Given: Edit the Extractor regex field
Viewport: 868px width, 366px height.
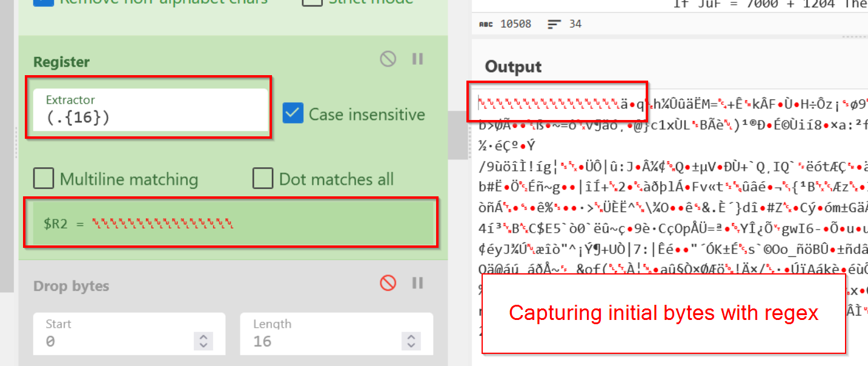Looking at the screenshot, I should coord(151,110).
